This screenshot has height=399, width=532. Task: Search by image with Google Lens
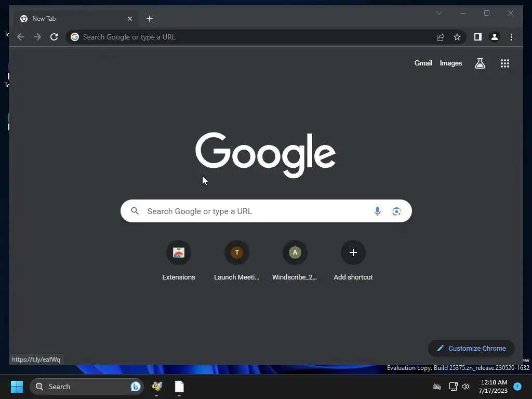(x=396, y=211)
